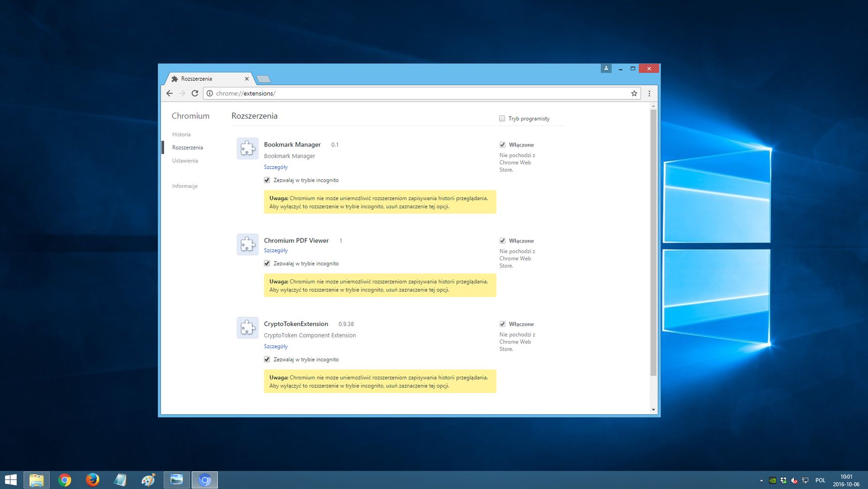The width and height of the screenshot is (868, 489).
Task: Click the chrome://extensions/ address bar
Action: [x=421, y=93]
